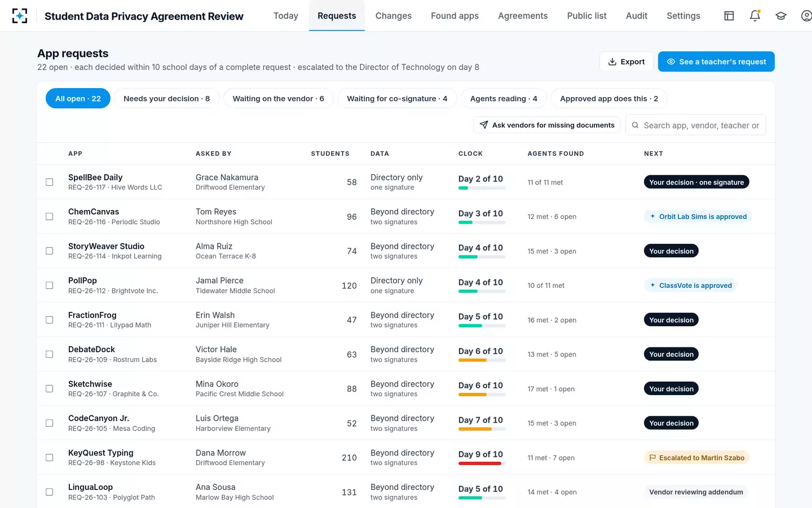Select the StoryWeaver Studio row checkbox
The height and width of the screenshot is (508, 812).
click(50, 251)
